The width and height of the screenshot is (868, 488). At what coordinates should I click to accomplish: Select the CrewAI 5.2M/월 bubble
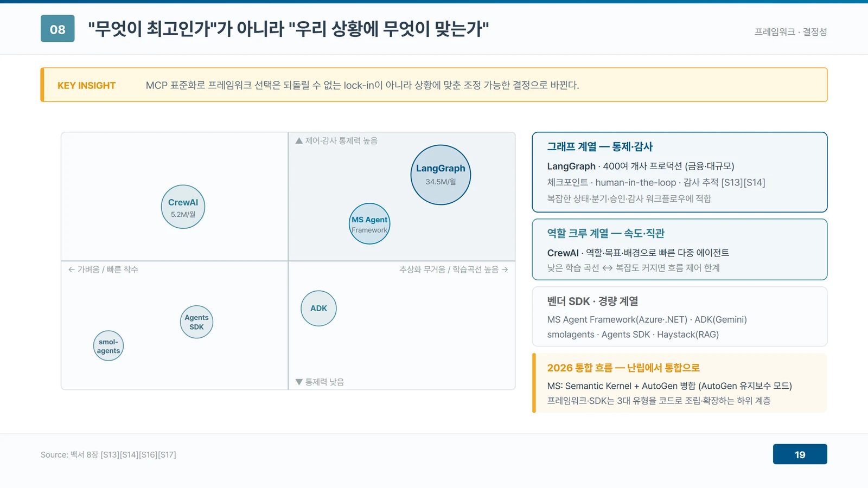pyautogui.click(x=183, y=207)
